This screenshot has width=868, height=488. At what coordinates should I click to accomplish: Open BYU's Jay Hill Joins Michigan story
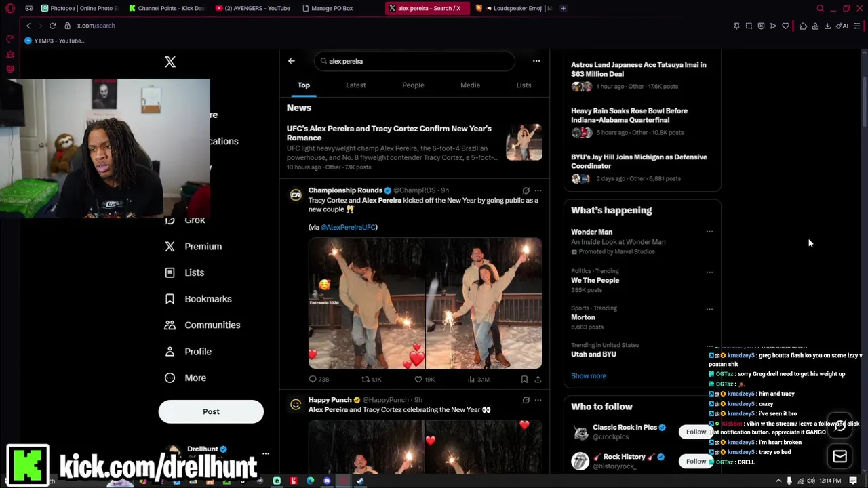(x=639, y=161)
